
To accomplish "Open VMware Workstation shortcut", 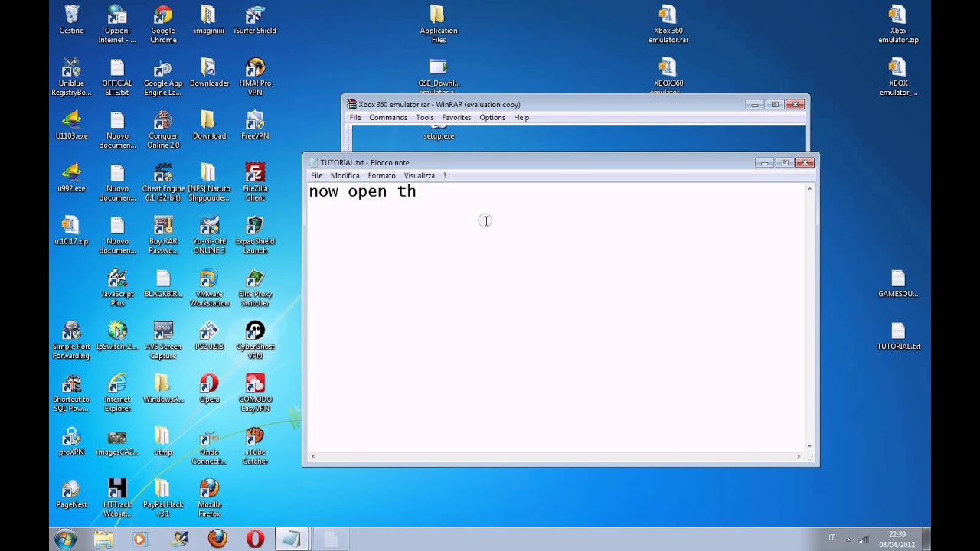I will point(209,289).
